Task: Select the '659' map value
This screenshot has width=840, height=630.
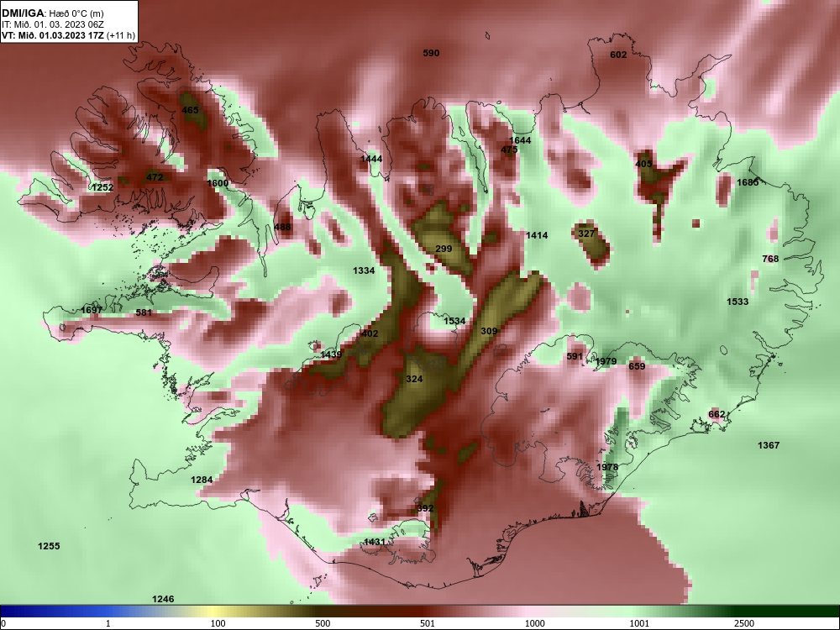Action: [637, 366]
